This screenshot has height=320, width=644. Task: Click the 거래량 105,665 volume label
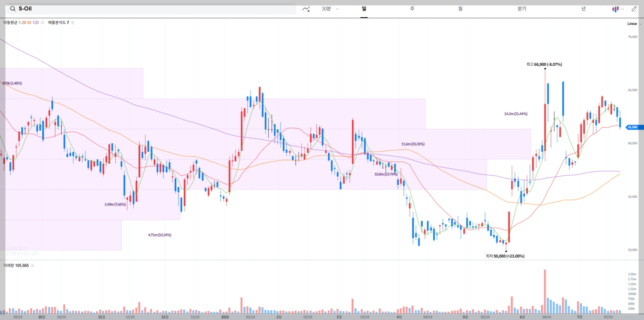point(16,266)
